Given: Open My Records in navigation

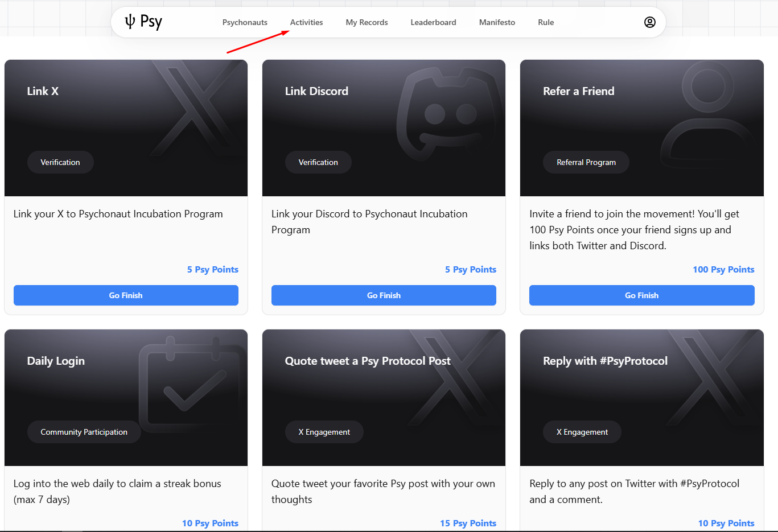Looking at the screenshot, I should click(x=367, y=23).
